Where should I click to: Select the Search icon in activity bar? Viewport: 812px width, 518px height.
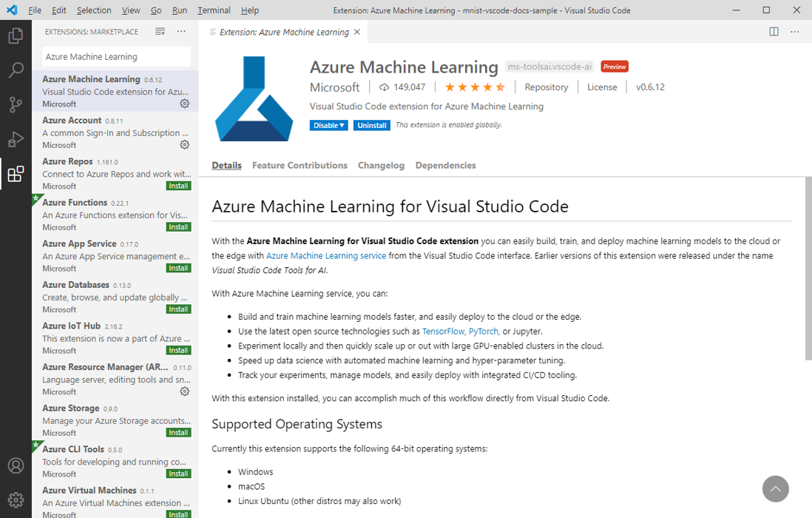pos(16,70)
